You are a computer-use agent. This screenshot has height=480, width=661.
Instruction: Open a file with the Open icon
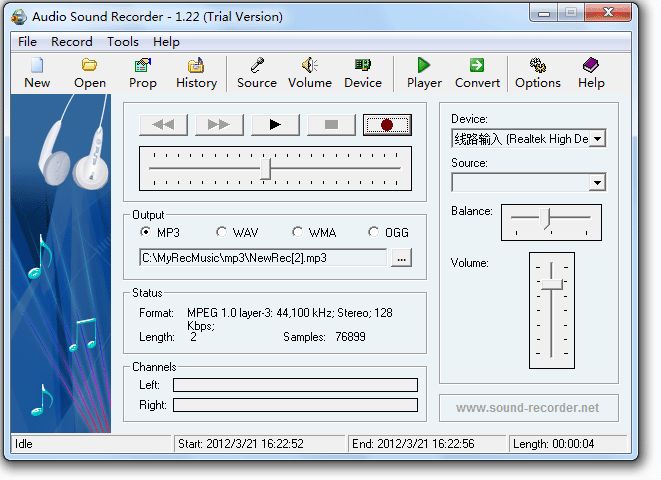pyautogui.click(x=89, y=72)
